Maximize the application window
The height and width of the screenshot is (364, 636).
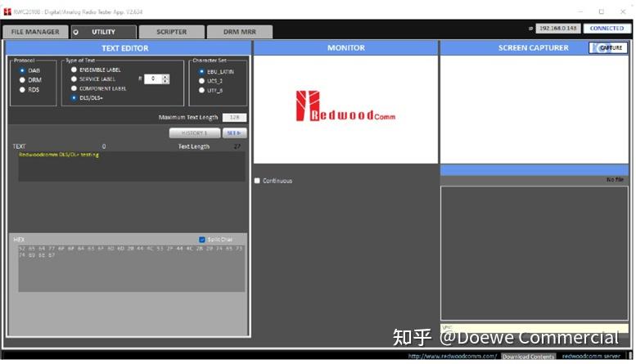click(601, 11)
